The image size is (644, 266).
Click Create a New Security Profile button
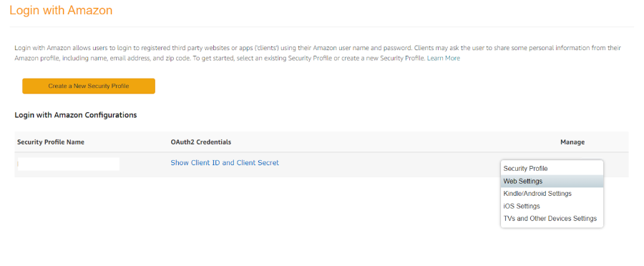89,87
